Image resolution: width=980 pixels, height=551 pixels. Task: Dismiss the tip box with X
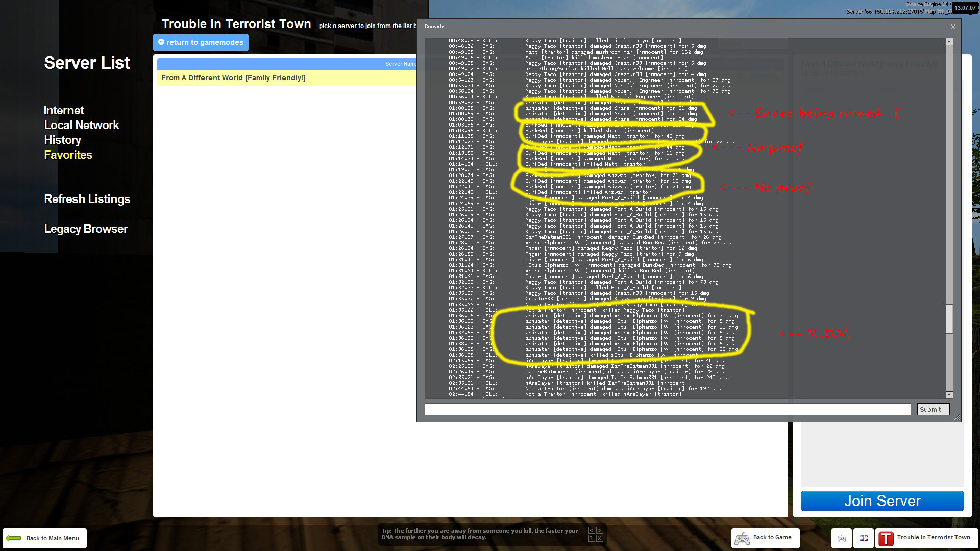600,538
